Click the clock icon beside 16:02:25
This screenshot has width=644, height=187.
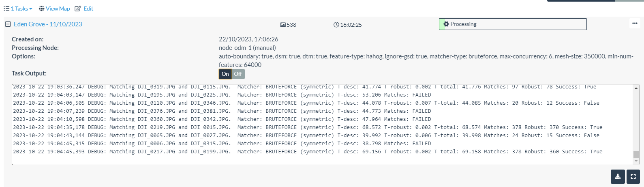[336, 25]
